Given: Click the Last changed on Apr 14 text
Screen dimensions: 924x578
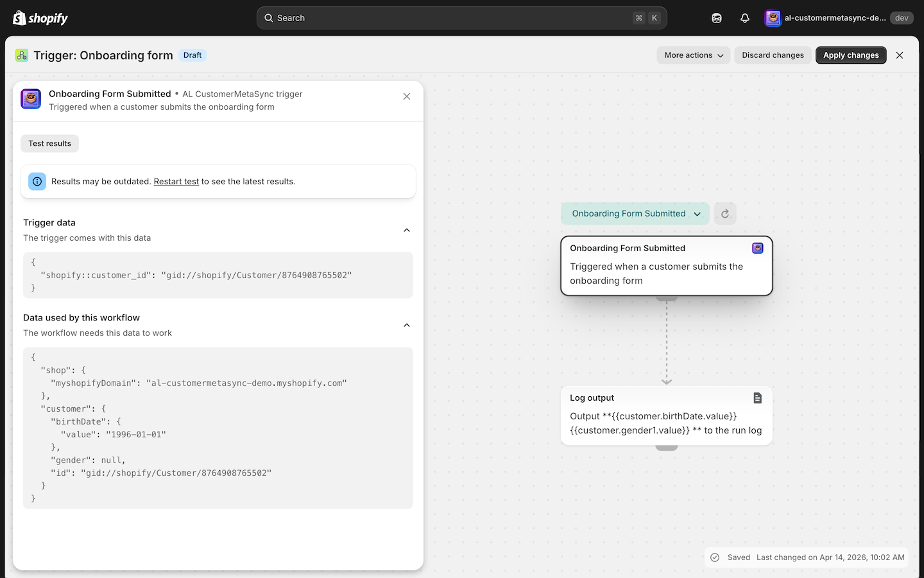Looking at the screenshot, I should click(830, 557).
